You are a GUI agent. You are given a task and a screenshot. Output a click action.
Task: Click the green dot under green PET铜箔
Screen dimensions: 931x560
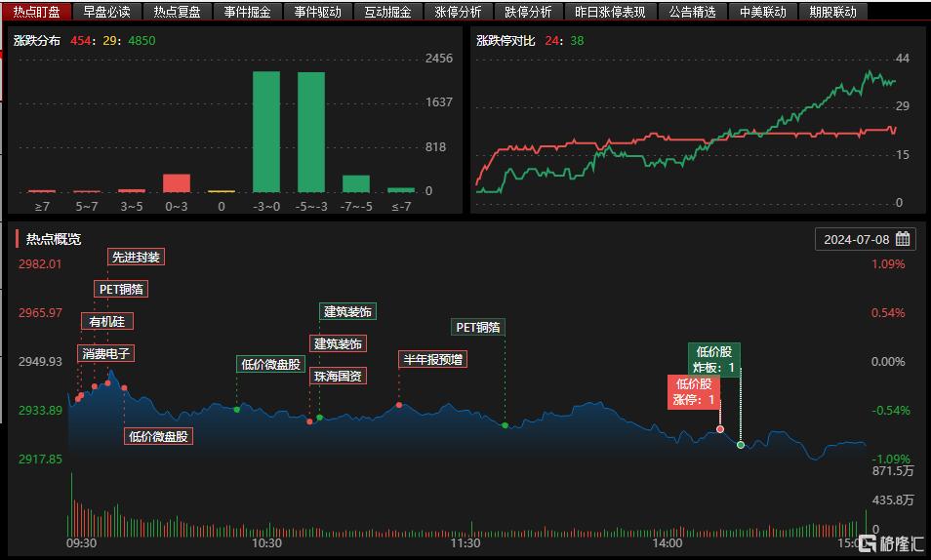pyautogui.click(x=506, y=425)
